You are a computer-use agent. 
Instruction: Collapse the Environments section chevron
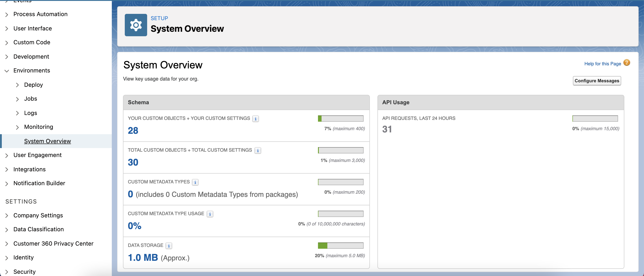[x=7, y=71]
